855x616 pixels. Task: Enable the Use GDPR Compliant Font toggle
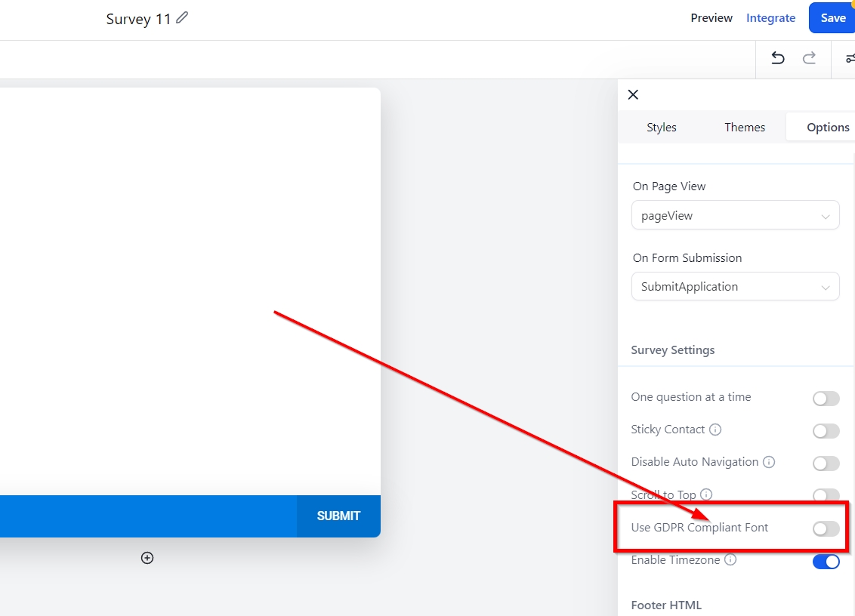(x=826, y=528)
